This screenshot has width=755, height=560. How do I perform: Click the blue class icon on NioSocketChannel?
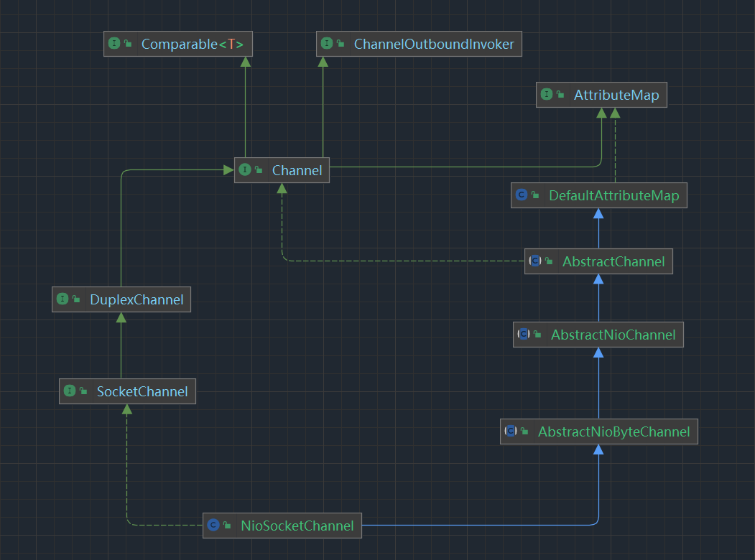(x=213, y=526)
